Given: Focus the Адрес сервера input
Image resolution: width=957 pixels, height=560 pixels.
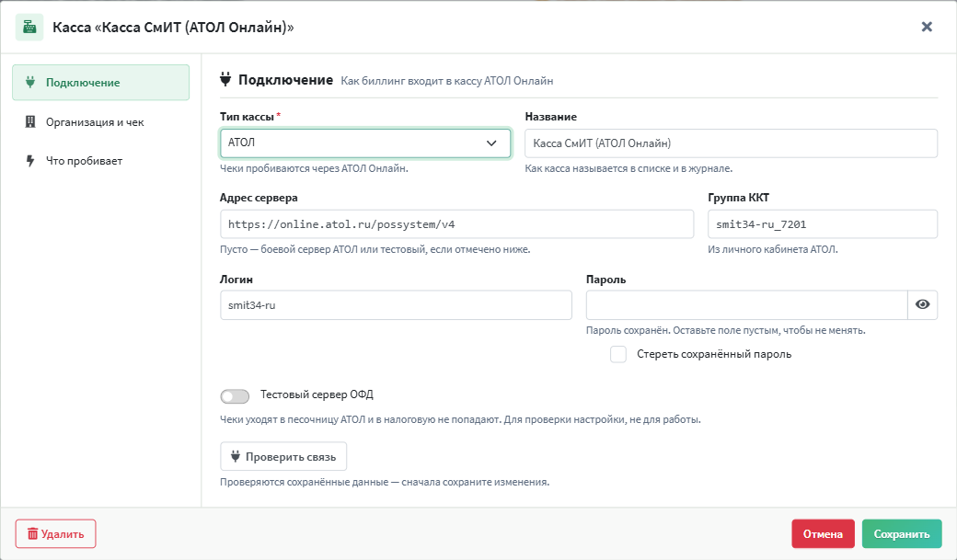Looking at the screenshot, I should (x=456, y=223).
